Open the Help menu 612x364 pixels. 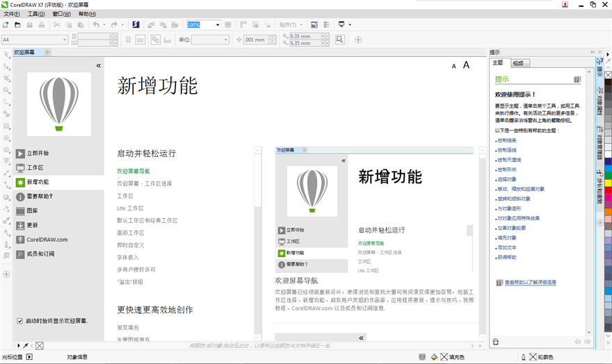pyautogui.click(x=87, y=14)
